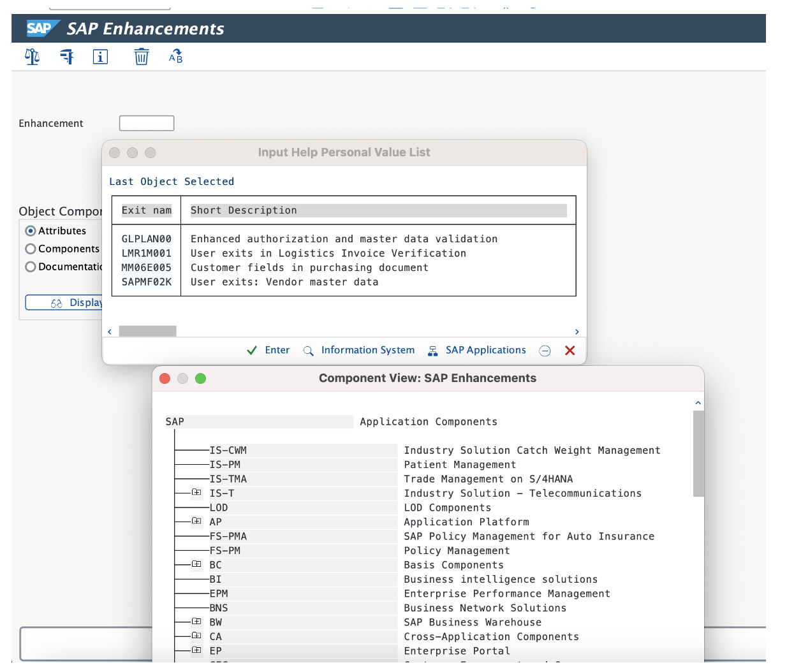Choose the Documentation radio button

[31, 267]
